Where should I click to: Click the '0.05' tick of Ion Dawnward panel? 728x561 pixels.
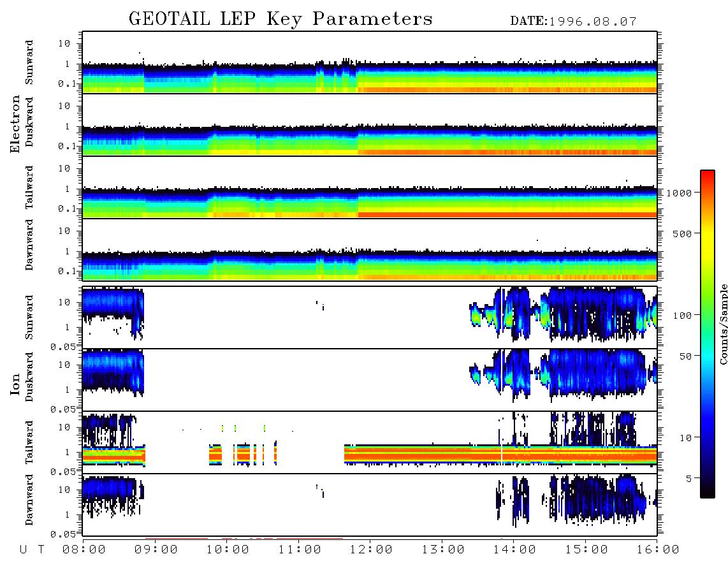(x=63, y=534)
